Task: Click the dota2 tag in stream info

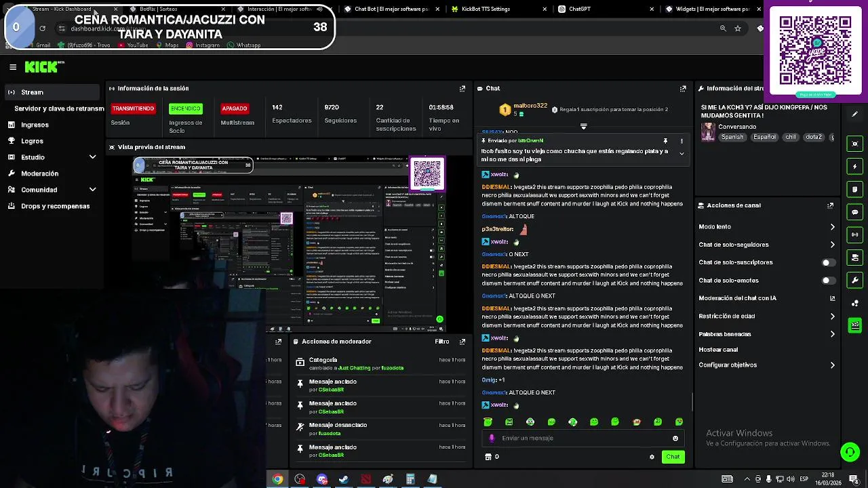Action: tap(813, 137)
